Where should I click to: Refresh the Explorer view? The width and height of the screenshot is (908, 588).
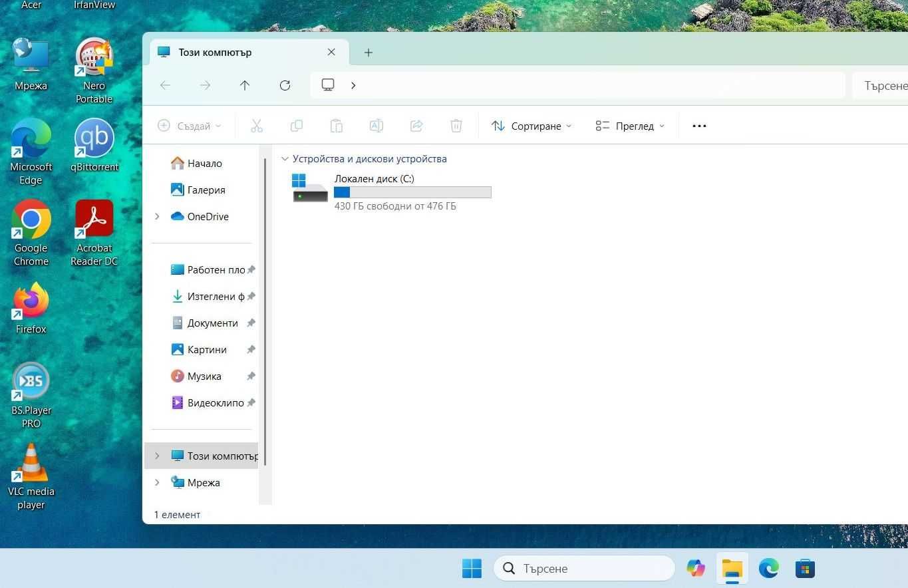click(285, 85)
